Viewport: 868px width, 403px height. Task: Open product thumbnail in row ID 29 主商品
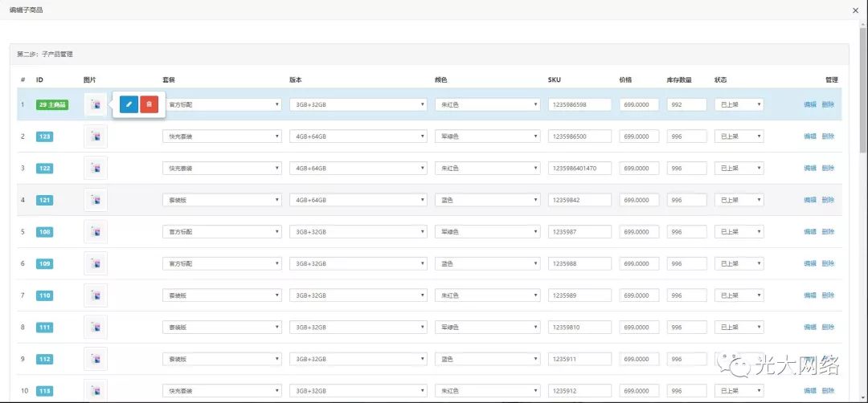pos(96,104)
